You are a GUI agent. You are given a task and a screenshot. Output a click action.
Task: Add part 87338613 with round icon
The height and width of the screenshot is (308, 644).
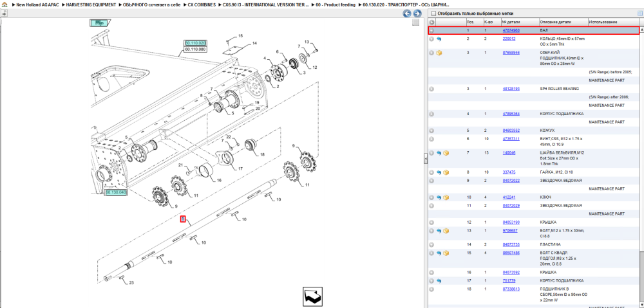pos(431,289)
